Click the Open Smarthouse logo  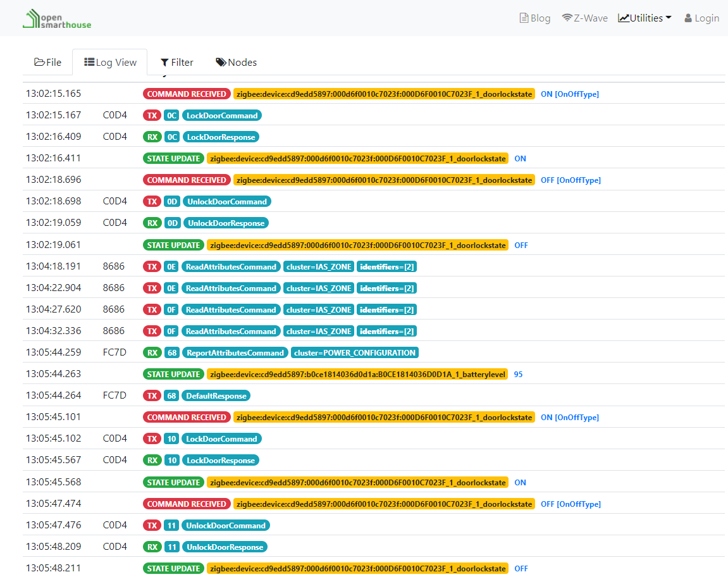coord(57,19)
